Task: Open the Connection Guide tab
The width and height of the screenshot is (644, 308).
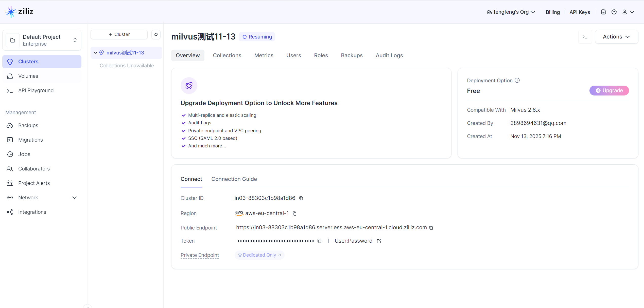Action: coord(234,179)
